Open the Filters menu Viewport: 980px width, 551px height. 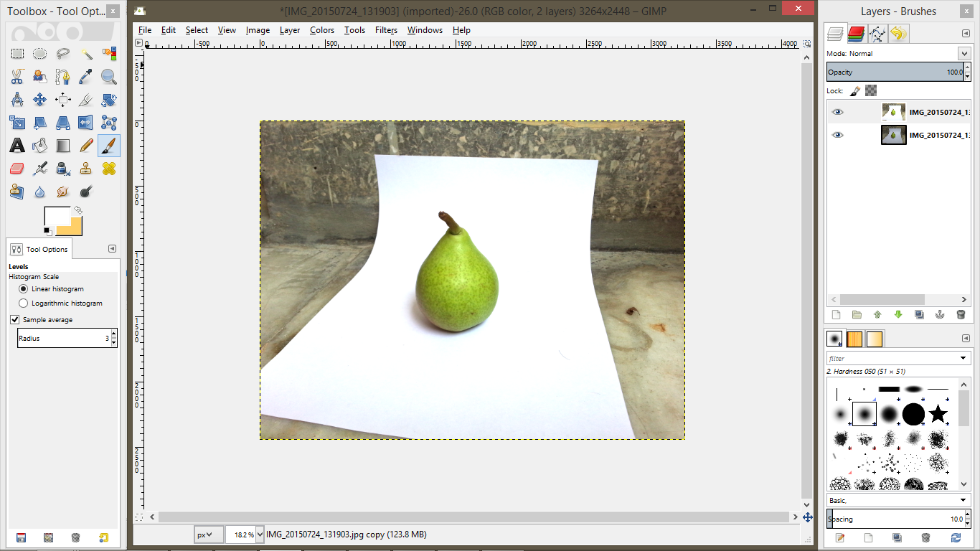(x=385, y=30)
